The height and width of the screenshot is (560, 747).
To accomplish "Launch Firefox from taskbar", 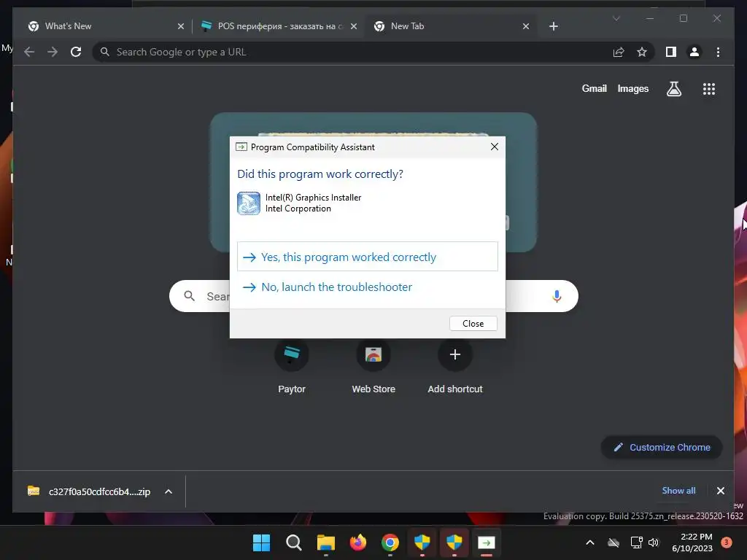I will 357,542.
